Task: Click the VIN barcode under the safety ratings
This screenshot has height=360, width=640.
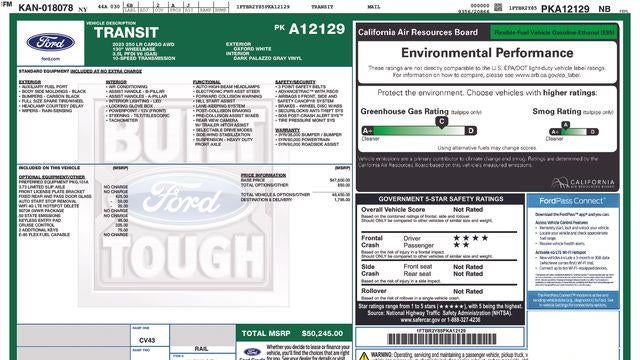Action: pos(441,339)
